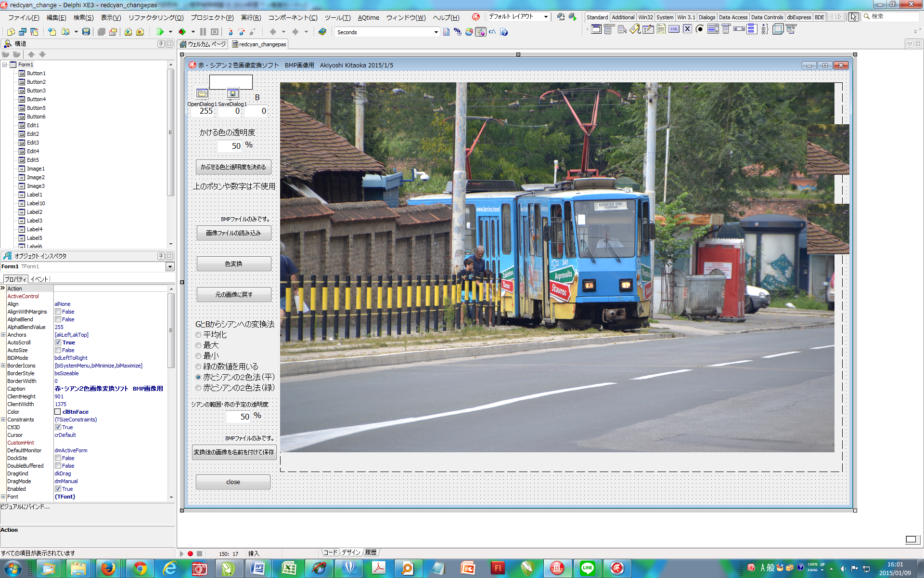Open the Seconds combo box dropdown

tap(436, 32)
